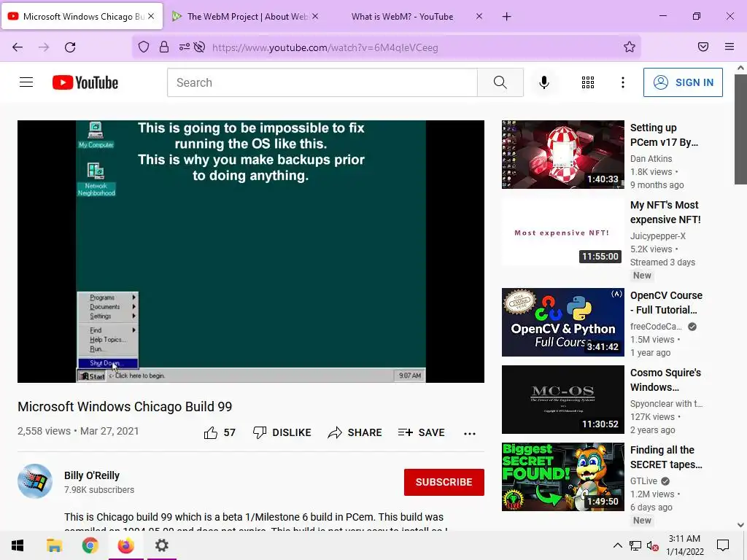Screen dimensions: 747x560
Task: Switch to What is WebM? YouTube tab
Action: (x=403, y=17)
